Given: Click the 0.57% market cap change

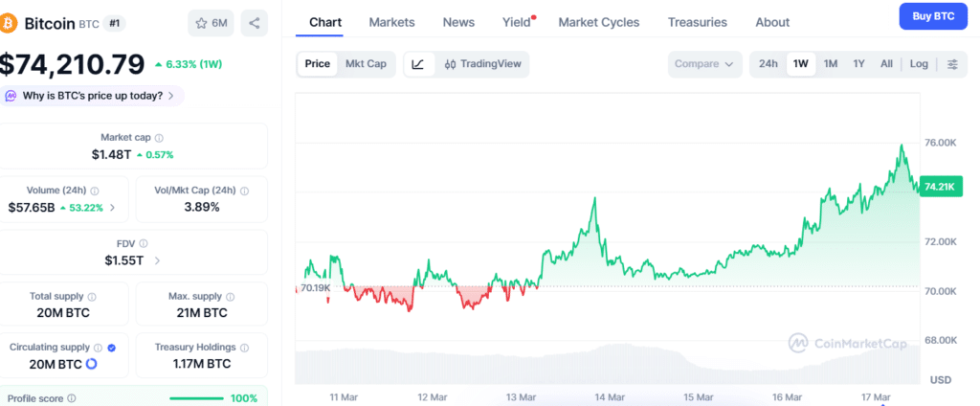Looking at the screenshot, I should tap(155, 154).
